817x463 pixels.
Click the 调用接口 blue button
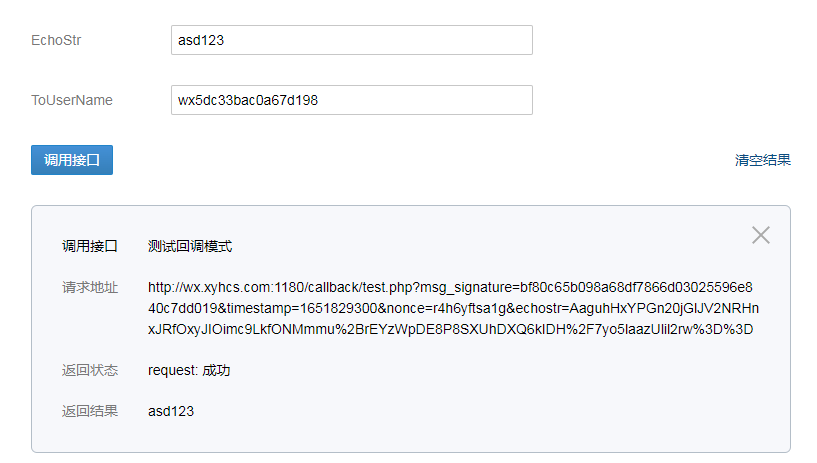tap(72, 160)
